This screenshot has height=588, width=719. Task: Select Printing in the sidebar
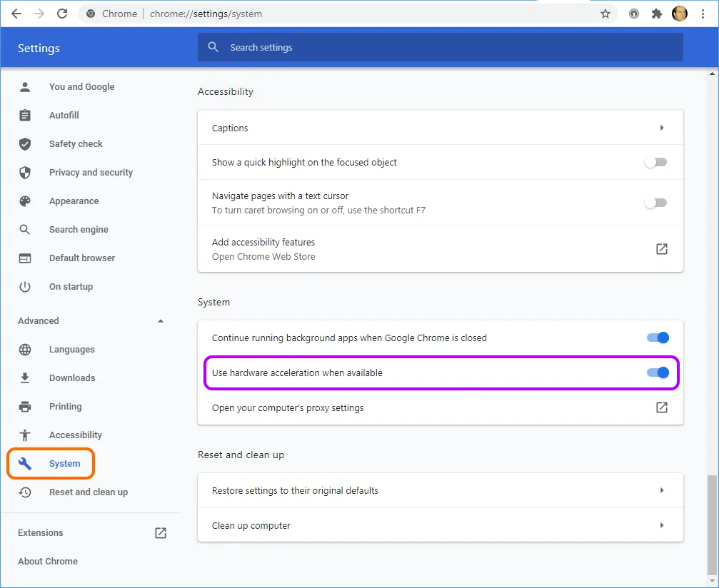65,407
